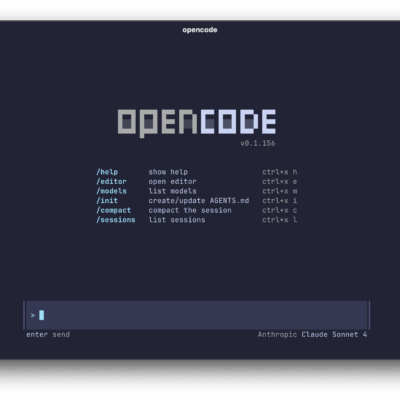Click the OPENCODE pixel logo
This screenshot has height=400, width=400.
click(197, 123)
